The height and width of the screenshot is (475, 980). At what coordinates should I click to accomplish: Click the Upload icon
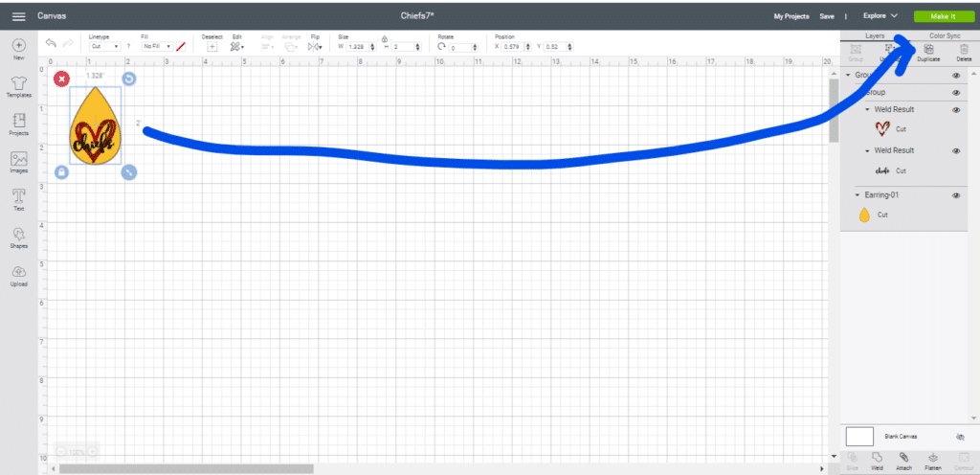click(18, 275)
